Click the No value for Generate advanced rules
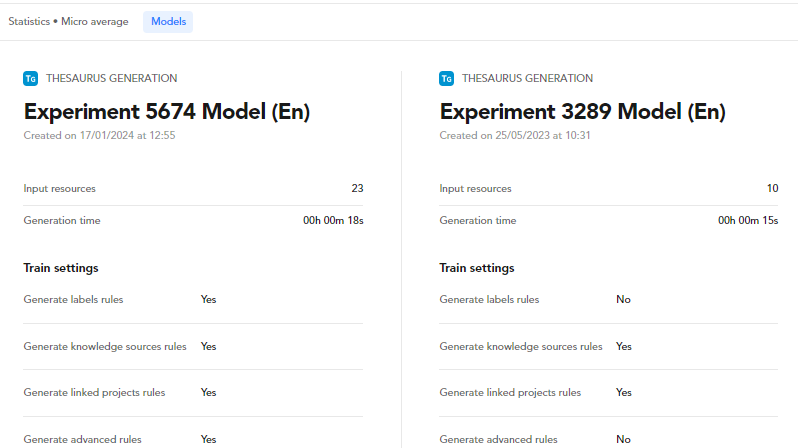 (623, 439)
